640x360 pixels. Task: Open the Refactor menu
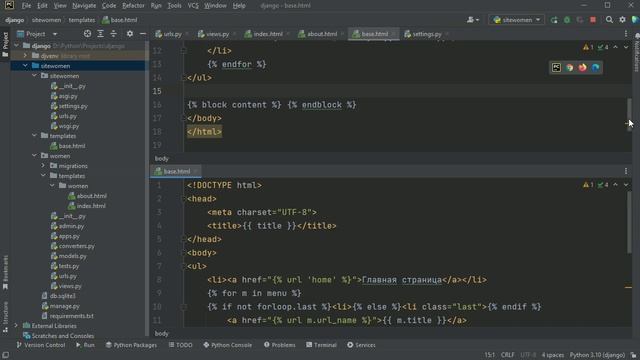(133, 6)
